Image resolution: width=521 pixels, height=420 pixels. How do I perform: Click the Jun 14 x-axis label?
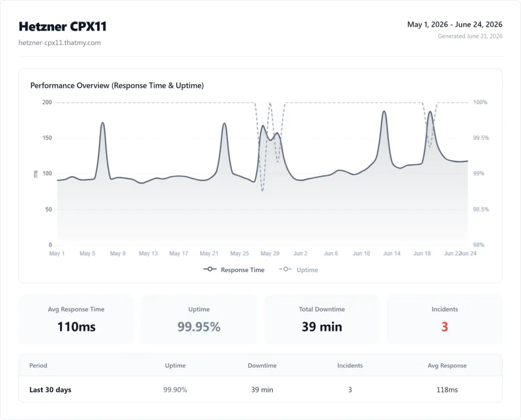coord(392,253)
